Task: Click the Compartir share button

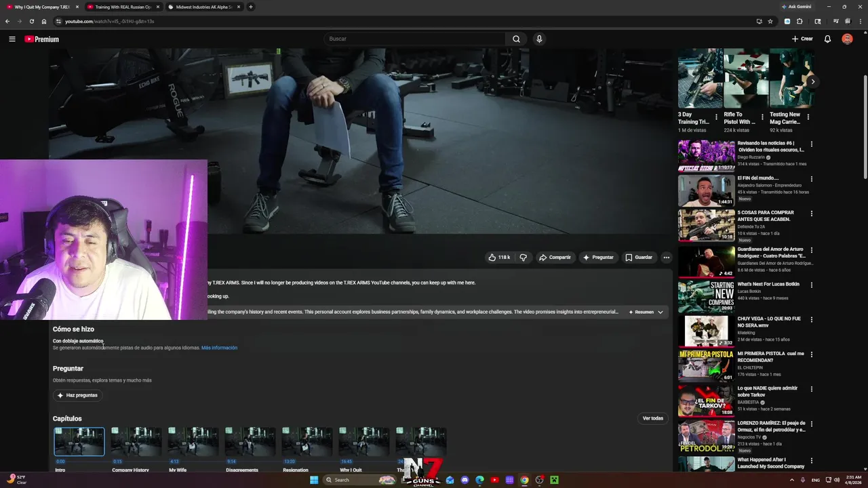Action: tap(555, 257)
